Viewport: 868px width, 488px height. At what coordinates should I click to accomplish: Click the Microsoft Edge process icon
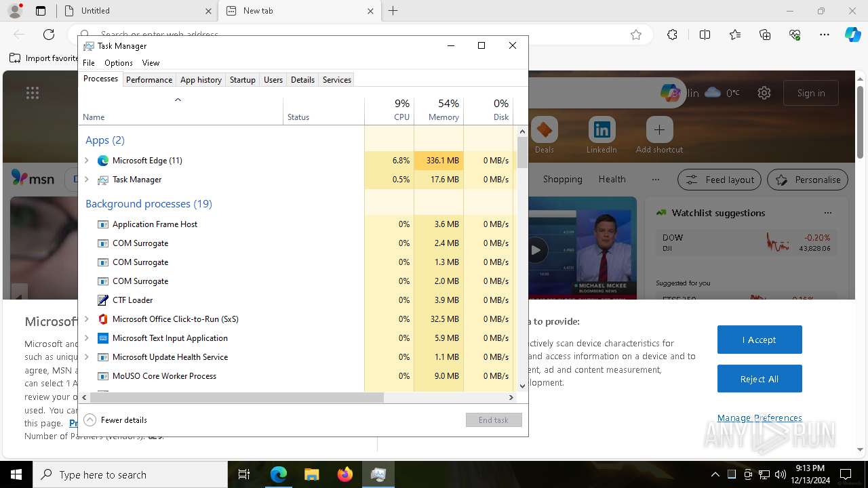coord(103,161)
